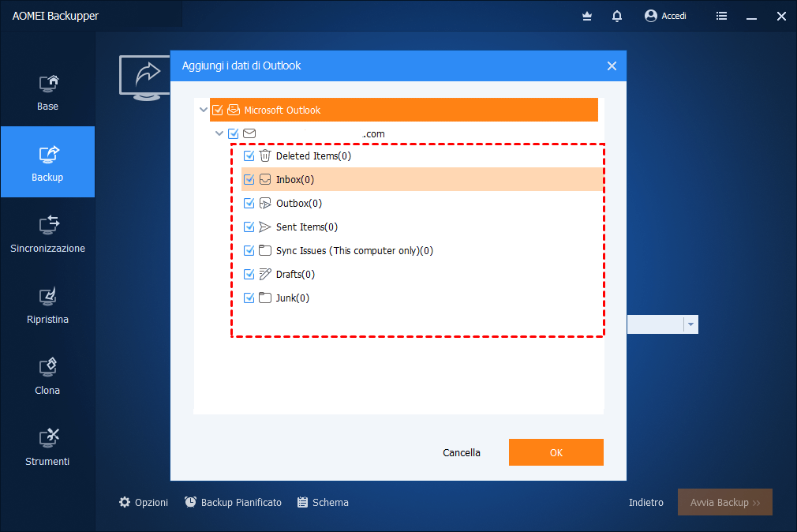Go back with the Indietro button
This screenshot has height=532, width=797.
[645, 502]
